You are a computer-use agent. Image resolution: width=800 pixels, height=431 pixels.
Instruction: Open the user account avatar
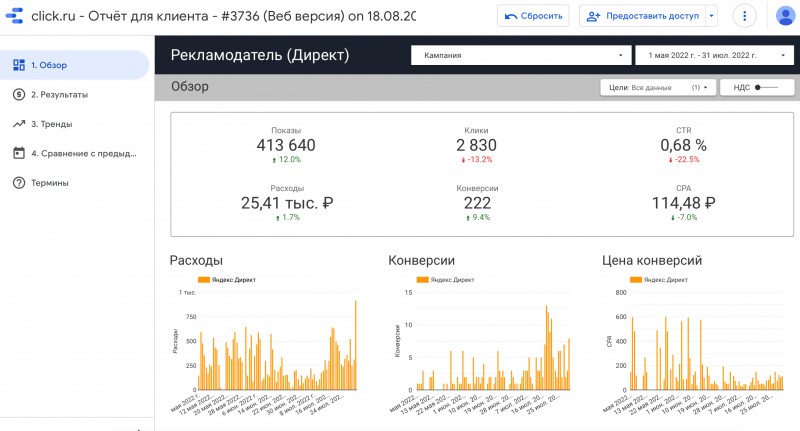coord(785,16)
